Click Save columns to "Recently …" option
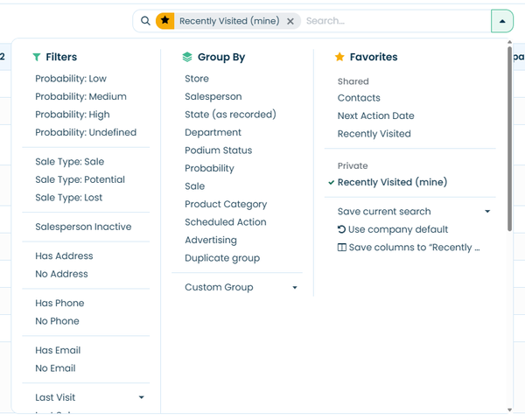This screenshot has width=525, height=420. [409, 248]
